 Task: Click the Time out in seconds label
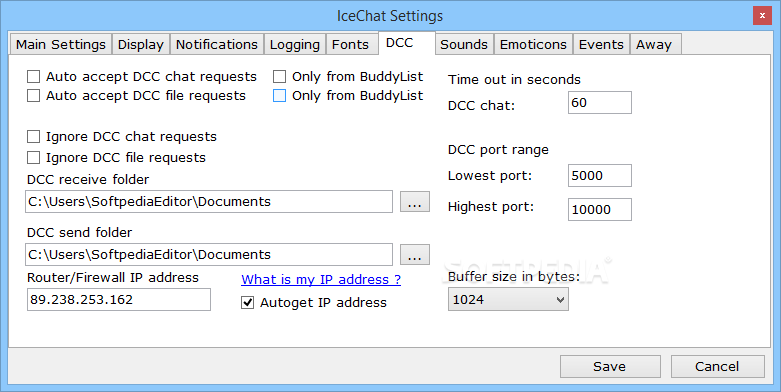point(515,80)
